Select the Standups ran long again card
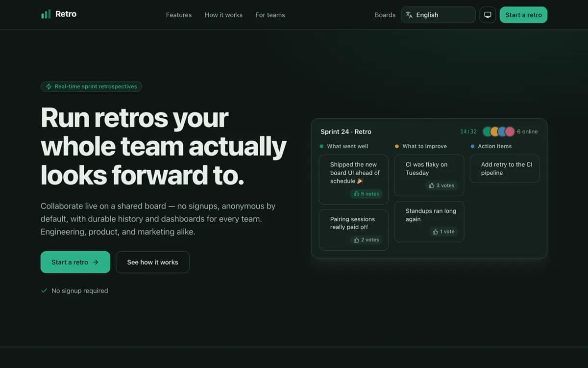This screenshot has height=368, width=588. 429,222
